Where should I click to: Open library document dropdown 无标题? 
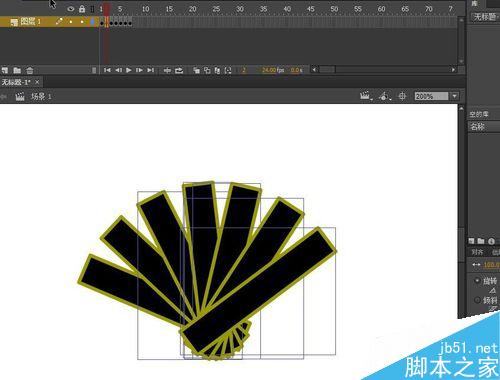pyautogui.click(x=485, y=17)
